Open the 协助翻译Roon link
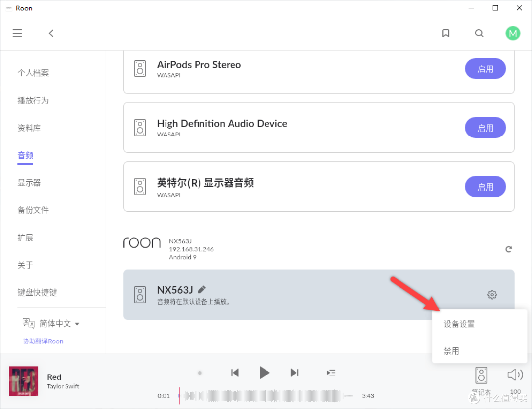 (43, 341)
